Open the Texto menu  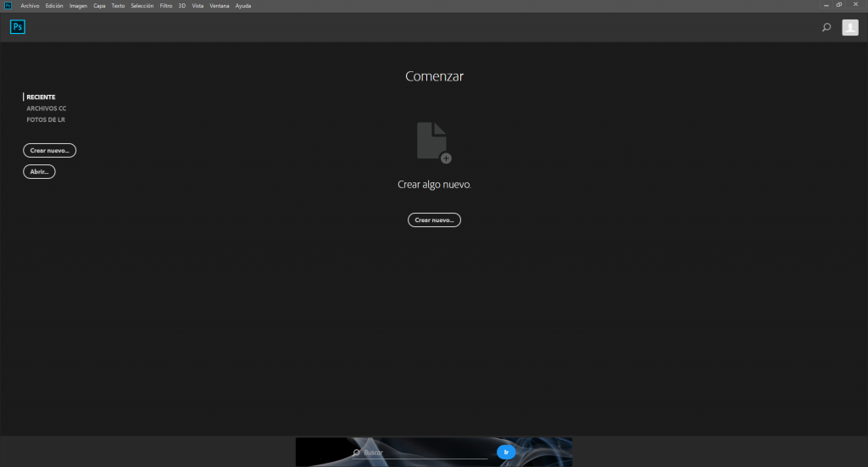pos(118,6)
